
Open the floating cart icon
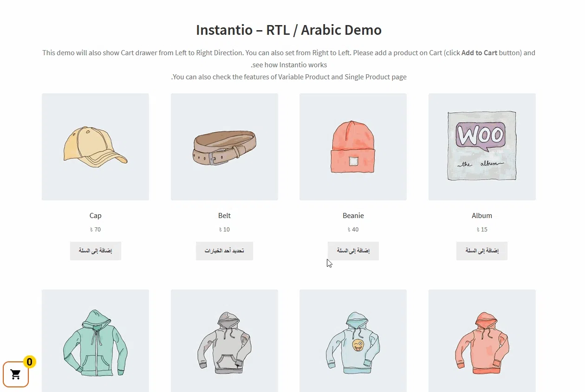pyautogui.click(x=16, y=374)
